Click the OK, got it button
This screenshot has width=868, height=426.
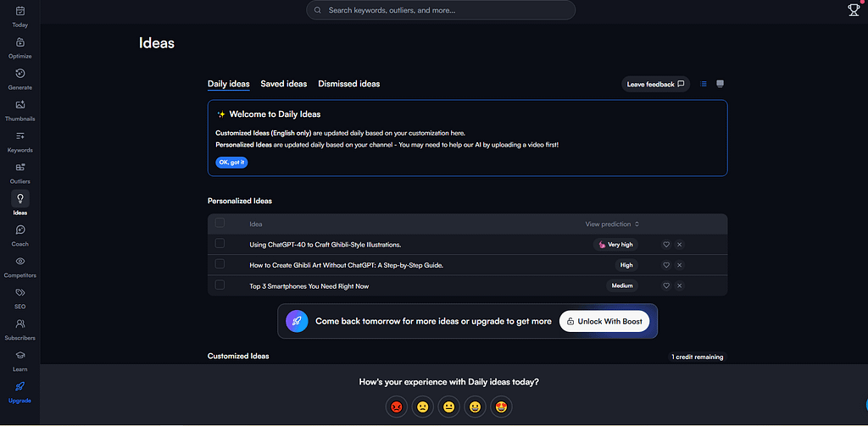(x=231, y=162)
